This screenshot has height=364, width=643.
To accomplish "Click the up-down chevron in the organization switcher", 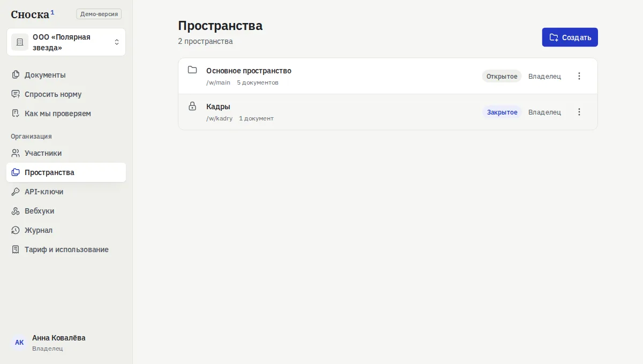I will (x=117, y=42).
